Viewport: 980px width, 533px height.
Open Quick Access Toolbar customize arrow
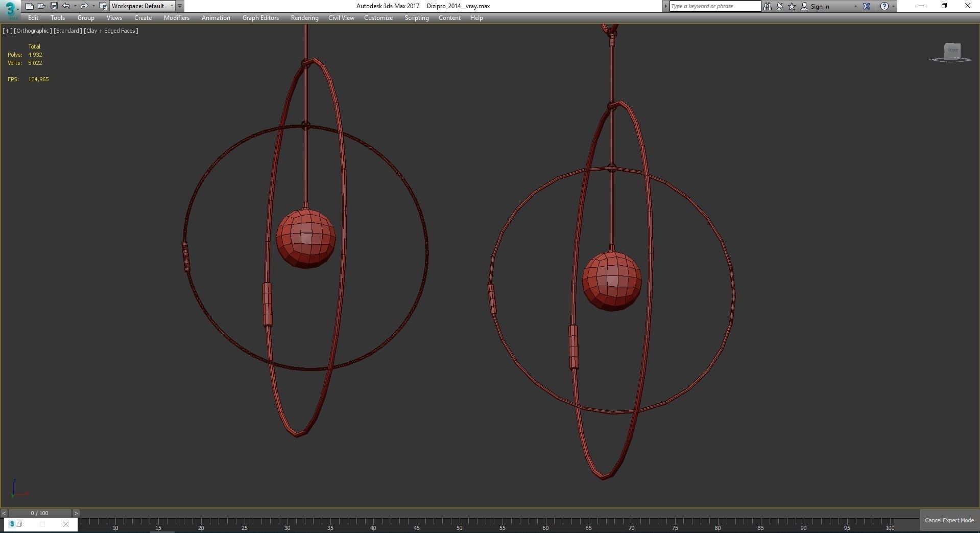[180, 6]
